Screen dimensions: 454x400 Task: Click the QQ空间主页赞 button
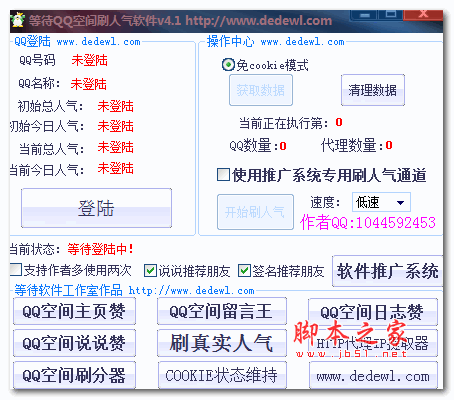click(x=74, y=311)
